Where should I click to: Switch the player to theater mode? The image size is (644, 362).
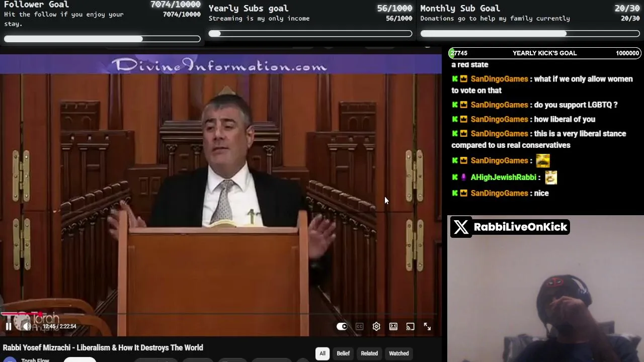pos(393,326)
